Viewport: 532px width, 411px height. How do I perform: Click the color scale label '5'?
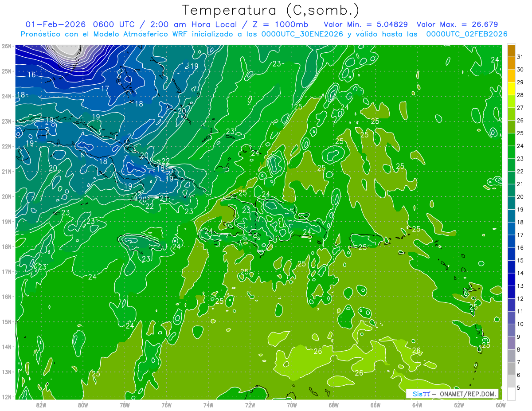click(x=519, y=388)
